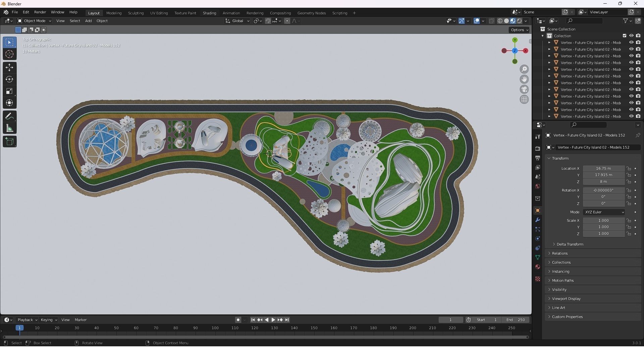This screenshot has height=349, width=644.
Task: Click the End frame 250 field
Action: [516, 320]
